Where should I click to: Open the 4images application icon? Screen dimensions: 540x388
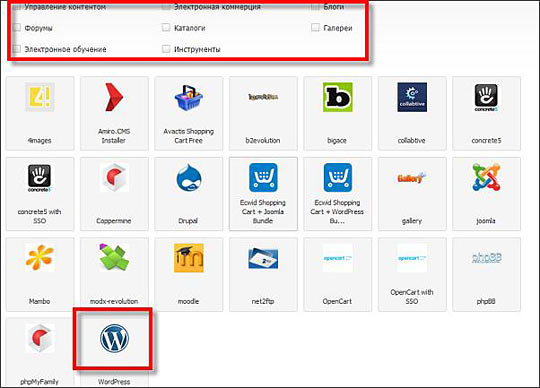(x=40, y=97)
